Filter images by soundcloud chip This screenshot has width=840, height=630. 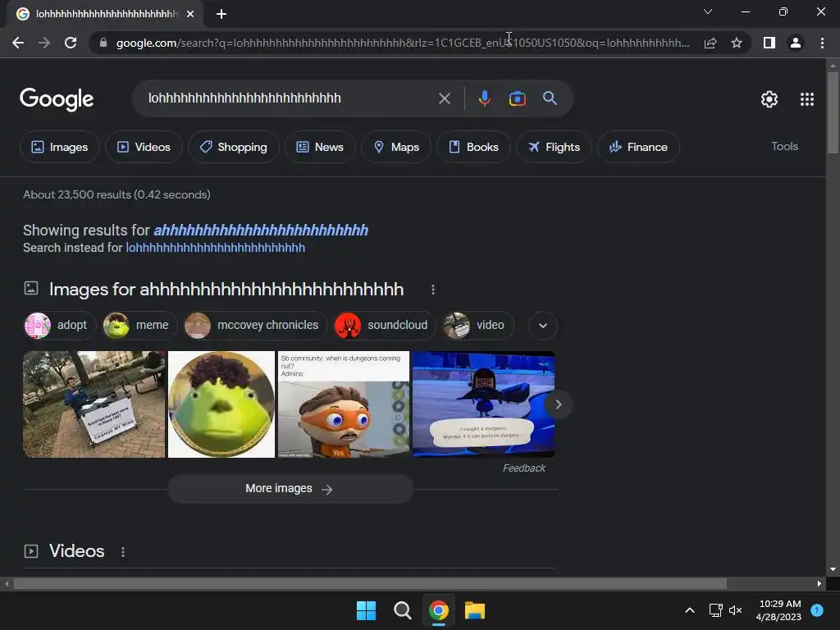[386, 325]
